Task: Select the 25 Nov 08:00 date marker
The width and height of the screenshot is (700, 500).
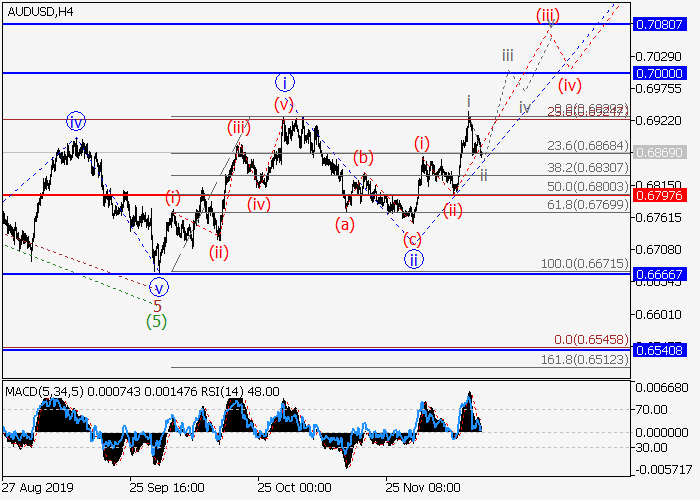Action: coord(425,487)
